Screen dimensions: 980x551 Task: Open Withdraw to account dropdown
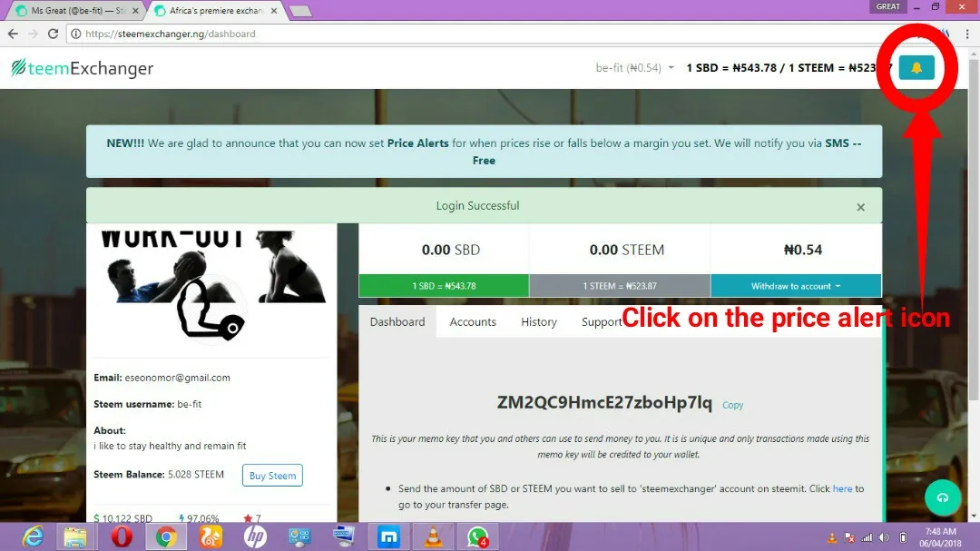tap(796, 286)
